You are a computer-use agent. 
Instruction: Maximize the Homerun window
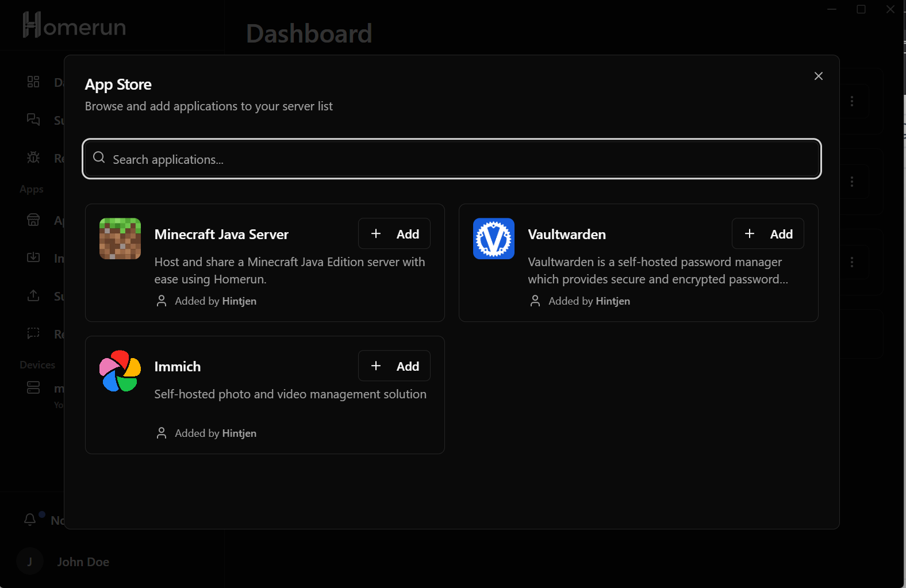pyautogui.click(x=861, y=9)
